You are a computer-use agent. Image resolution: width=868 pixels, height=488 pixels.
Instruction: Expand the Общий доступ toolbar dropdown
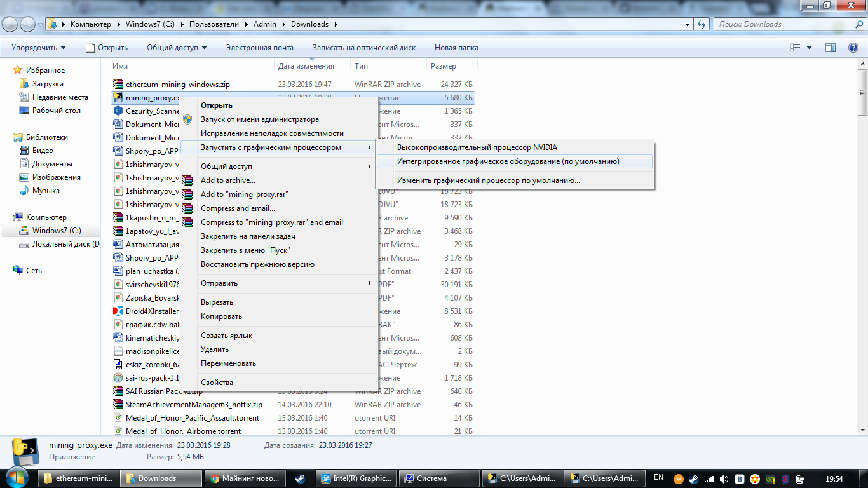pos(177,48)
